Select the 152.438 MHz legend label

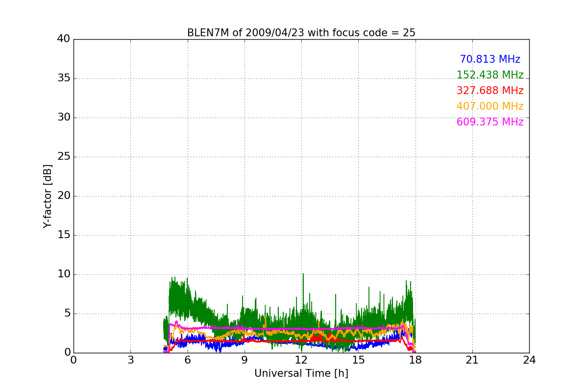tap(490, 75)
